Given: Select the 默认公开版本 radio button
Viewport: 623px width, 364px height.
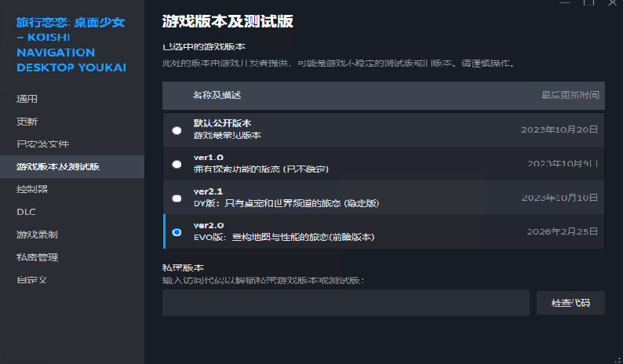Looking at the screenshot, I should point(177,130).
